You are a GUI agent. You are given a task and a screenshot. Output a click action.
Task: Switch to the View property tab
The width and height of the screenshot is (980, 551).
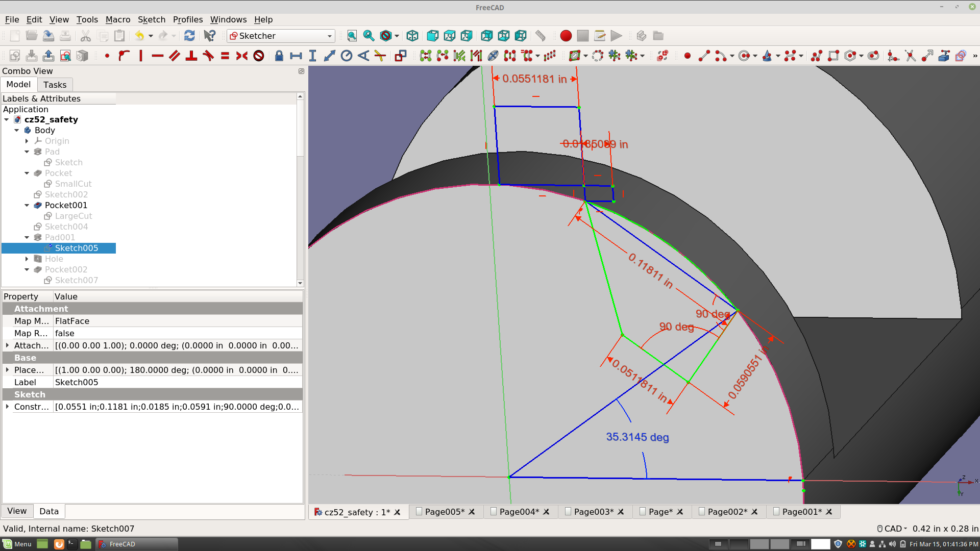pyautogui.click(x=17, y=511)
